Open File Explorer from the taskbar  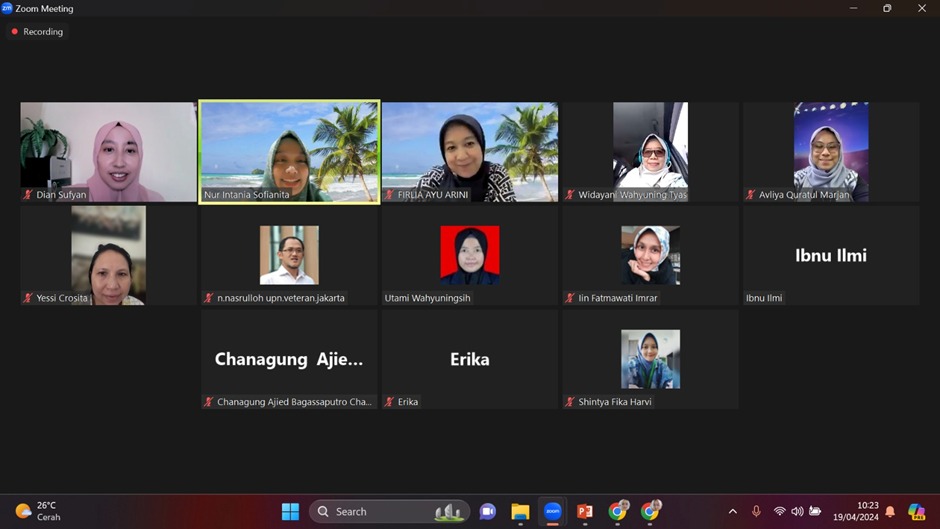coord(520,511)
